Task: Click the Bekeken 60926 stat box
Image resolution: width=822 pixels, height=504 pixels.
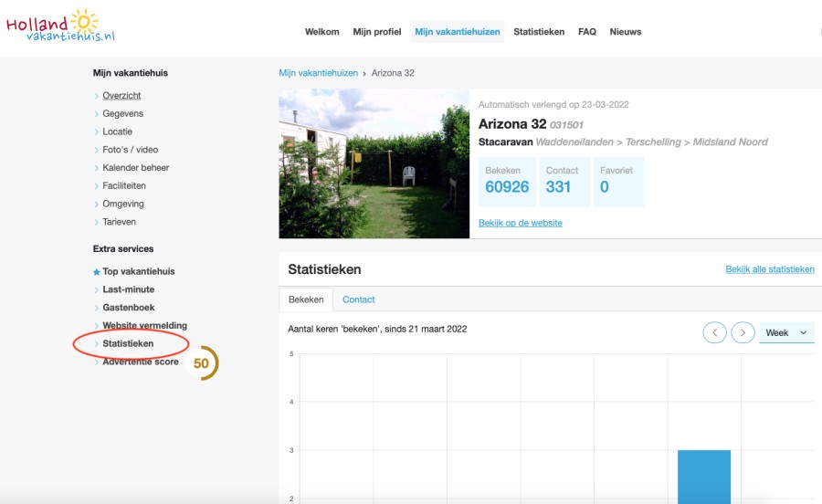Action: 507,182
